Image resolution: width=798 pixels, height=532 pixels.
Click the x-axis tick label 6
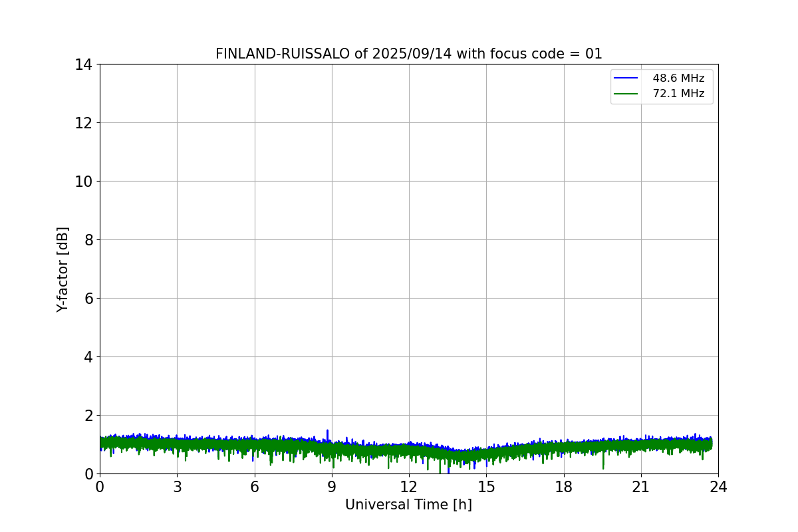click(255, 487)
